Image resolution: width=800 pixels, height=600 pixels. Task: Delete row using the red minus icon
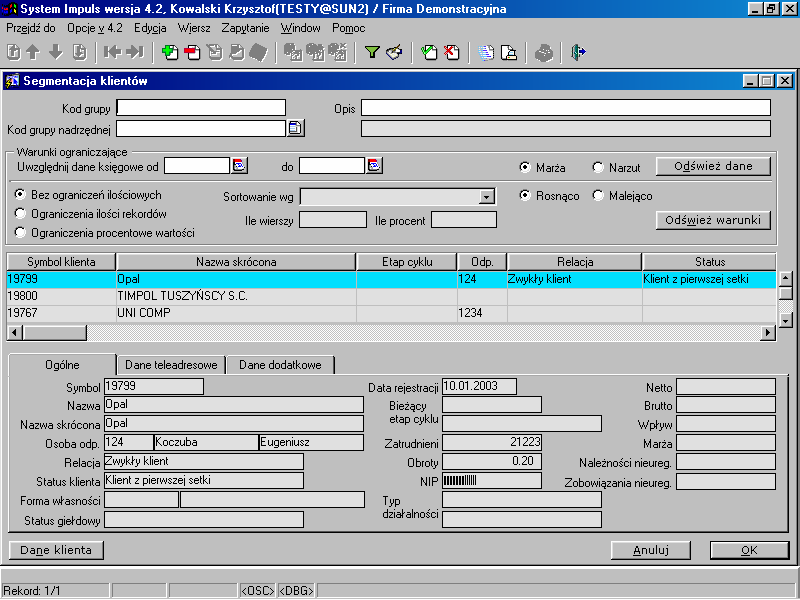coord(192,52)
